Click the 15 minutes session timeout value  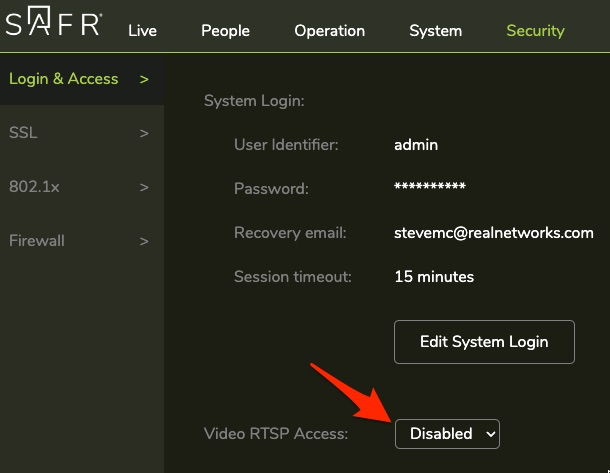tap(434, 277)
